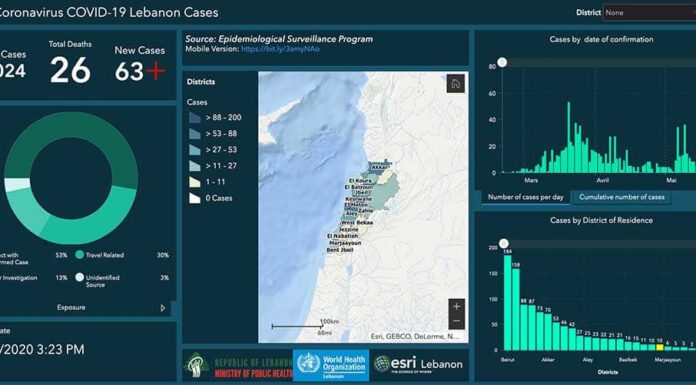Click the Esri, GEBCO, DeLorme map attribution

[415, 337]
